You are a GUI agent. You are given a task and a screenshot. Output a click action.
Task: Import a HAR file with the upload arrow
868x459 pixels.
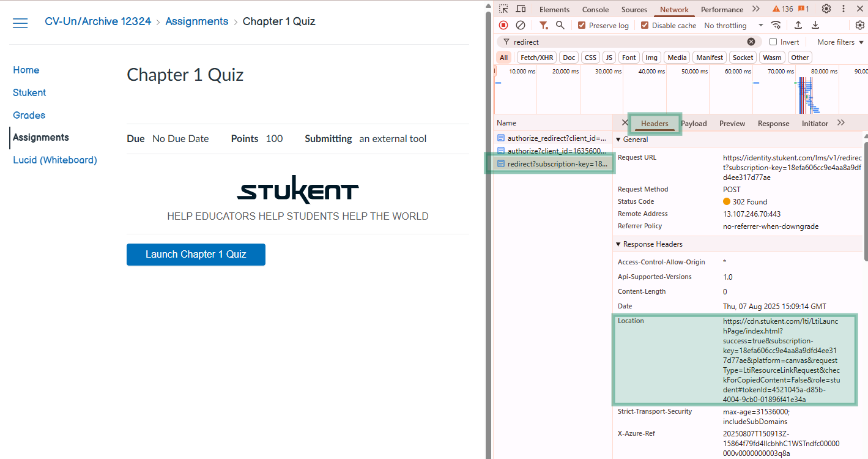(798, 25)
